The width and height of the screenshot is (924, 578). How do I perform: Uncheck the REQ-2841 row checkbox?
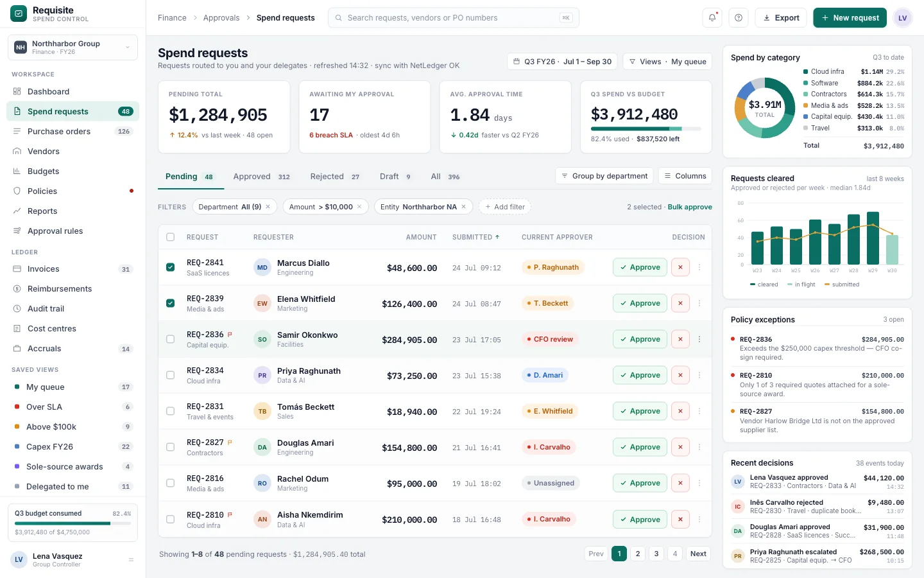170,267
